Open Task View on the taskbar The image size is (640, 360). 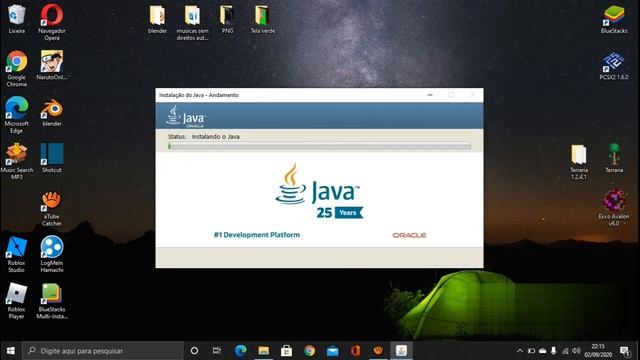point(217,351)
